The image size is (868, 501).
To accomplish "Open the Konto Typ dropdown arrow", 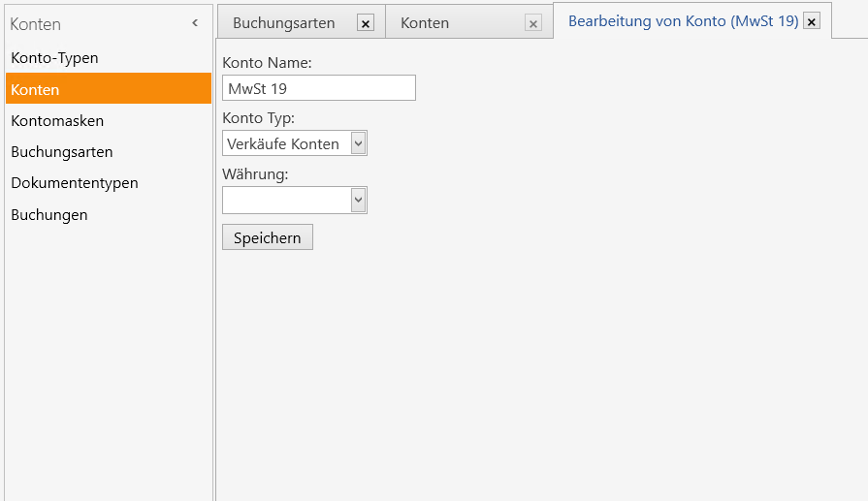I will coord(358,143).
